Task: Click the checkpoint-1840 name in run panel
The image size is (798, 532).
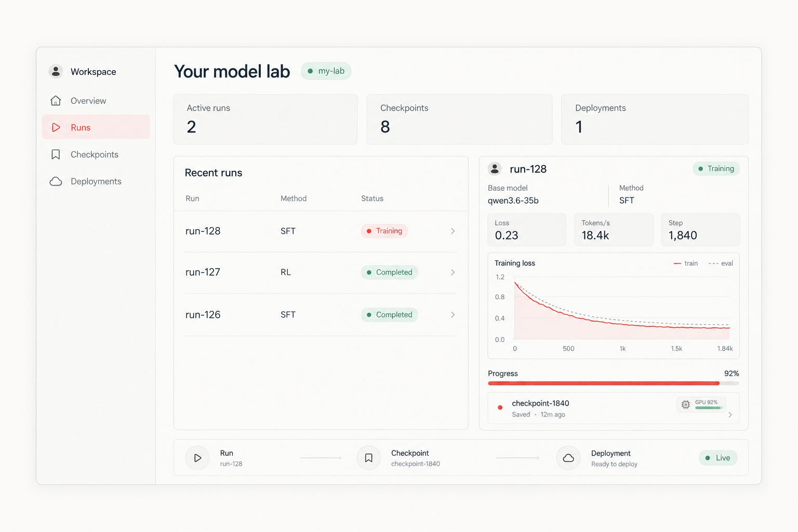Action: (540, 403)
